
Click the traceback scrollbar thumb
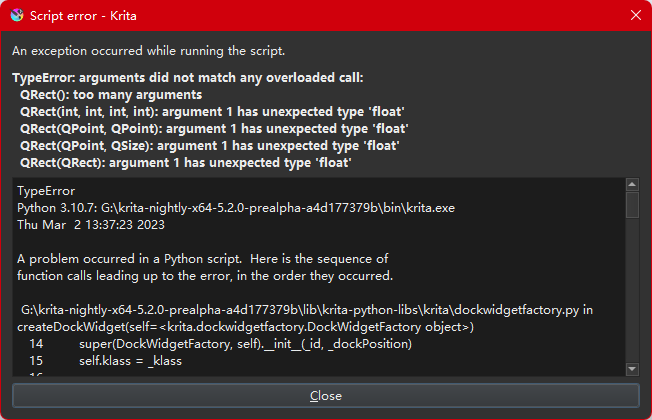click(x=632, y=204)
